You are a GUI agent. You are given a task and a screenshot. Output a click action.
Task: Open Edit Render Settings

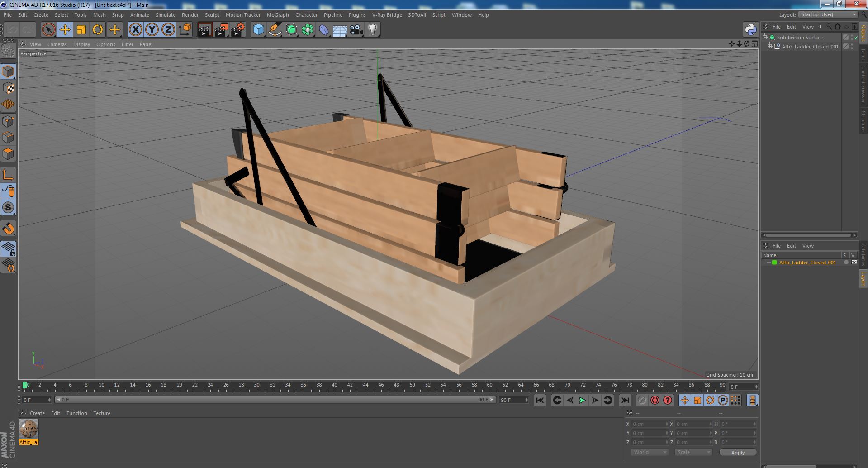click(238, 30)
